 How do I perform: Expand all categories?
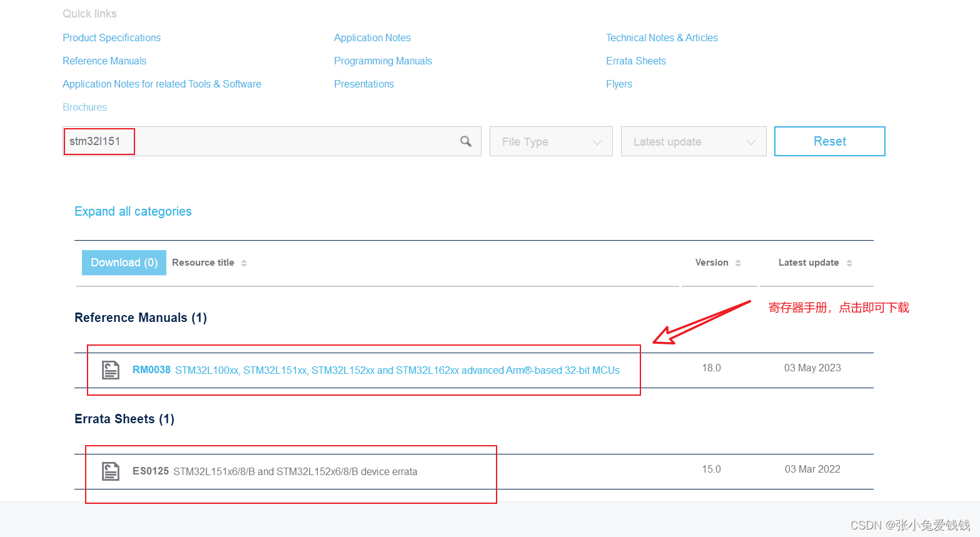(x=133, y=211)
